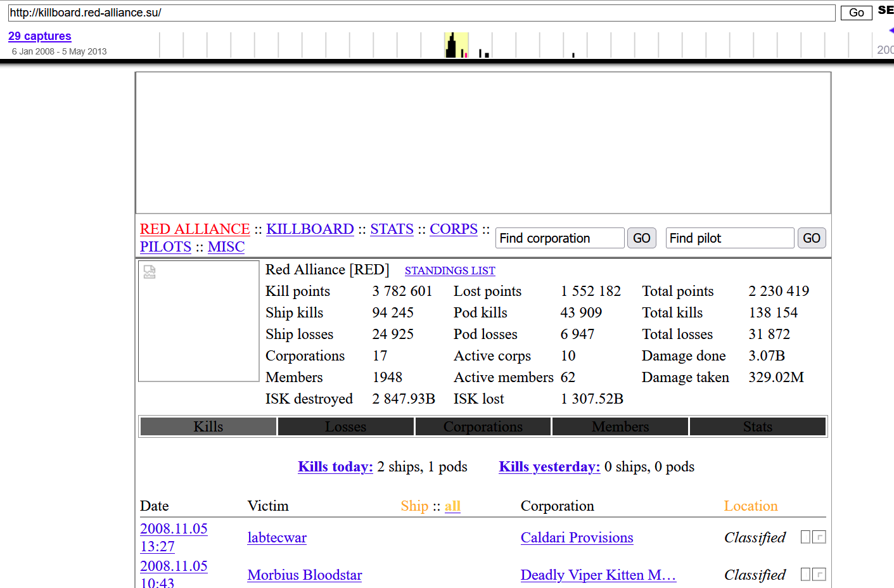
Task: Switch to the Corporations tab
Action: (x=483, y=426)
